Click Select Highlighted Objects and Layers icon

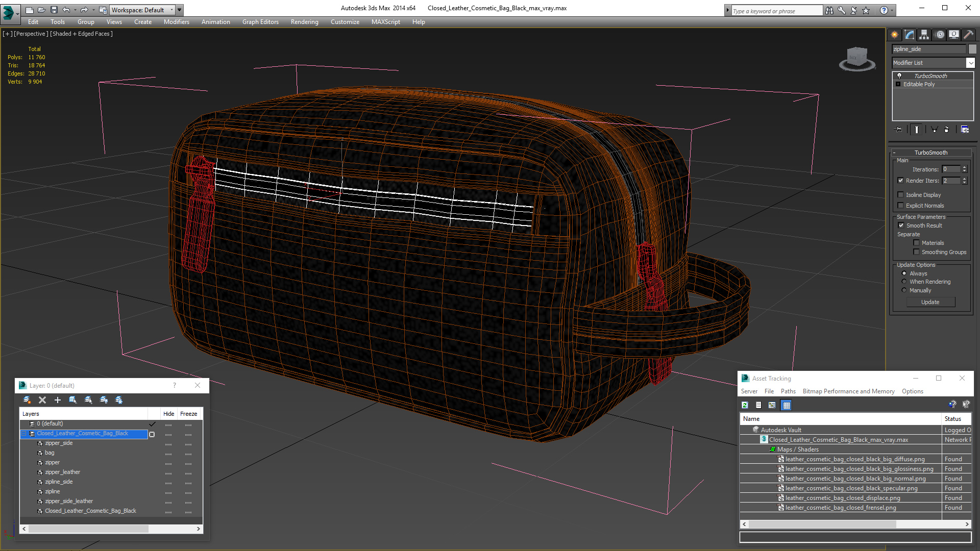[x=73, y=400]
